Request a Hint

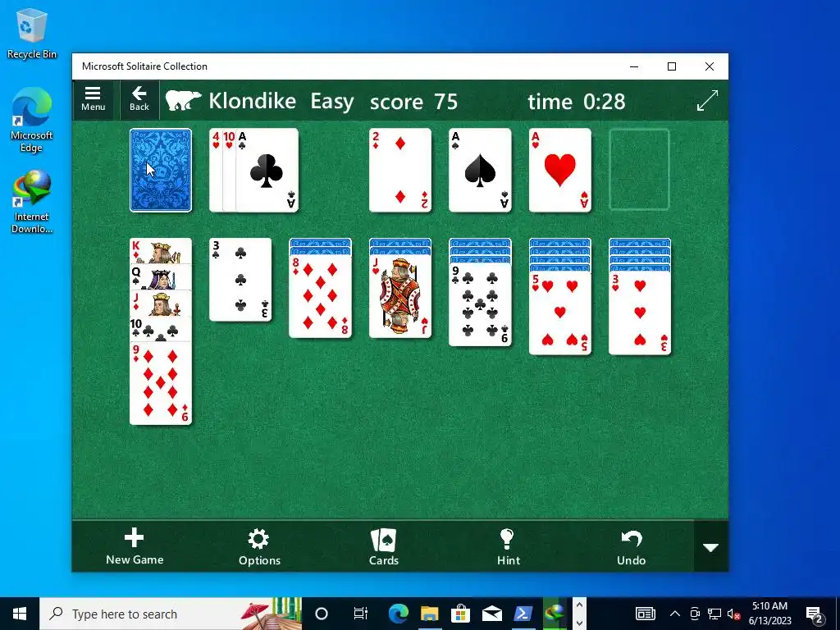pos(508,546)
